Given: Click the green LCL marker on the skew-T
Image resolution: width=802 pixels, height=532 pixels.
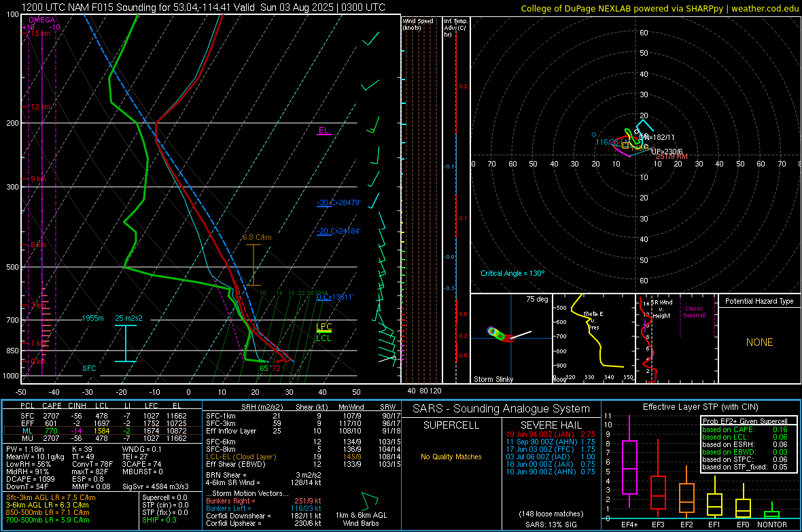Looking at the screenshot, I should pyautogui.click(x=324, y=338).
